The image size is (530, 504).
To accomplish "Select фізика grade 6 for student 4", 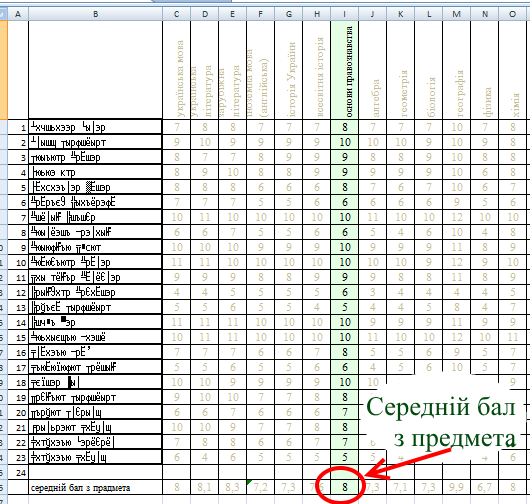I will [x=485, y=172].
